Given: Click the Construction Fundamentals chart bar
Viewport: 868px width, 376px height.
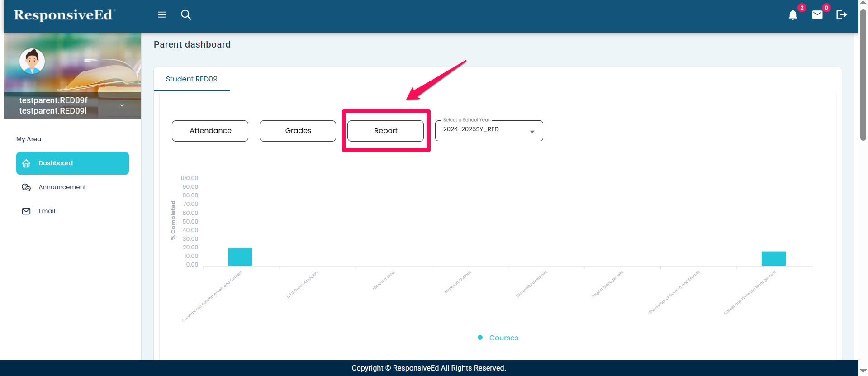Looking at the screenshot, I should click(x=240, y=257).
